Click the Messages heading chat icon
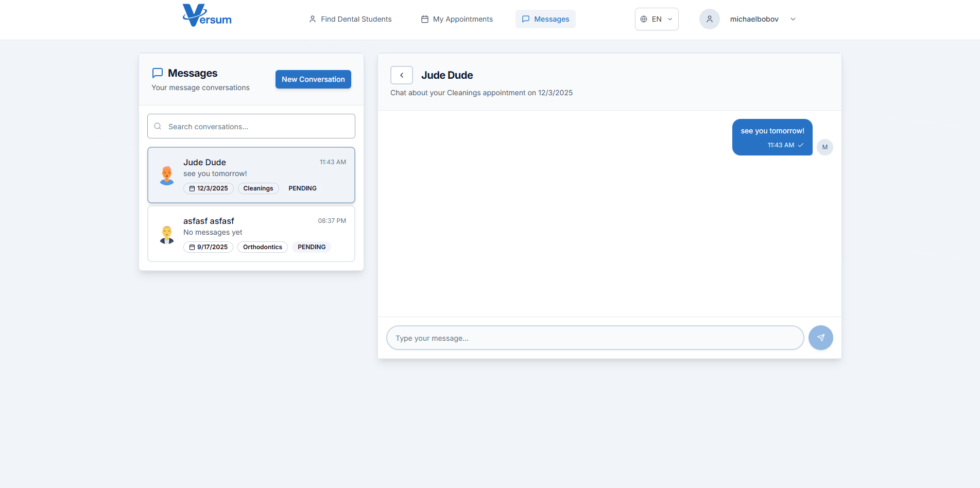980x488 pixels. (x=158, y=73)
